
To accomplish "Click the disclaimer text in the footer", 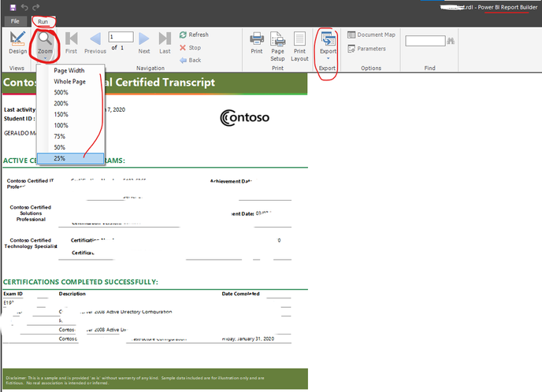I will tap(135, 380).
